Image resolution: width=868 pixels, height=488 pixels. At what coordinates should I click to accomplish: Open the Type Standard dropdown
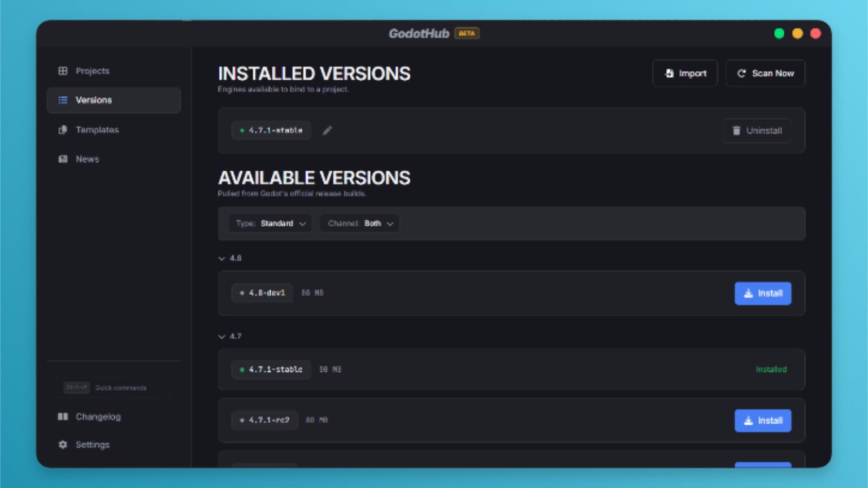270,223
